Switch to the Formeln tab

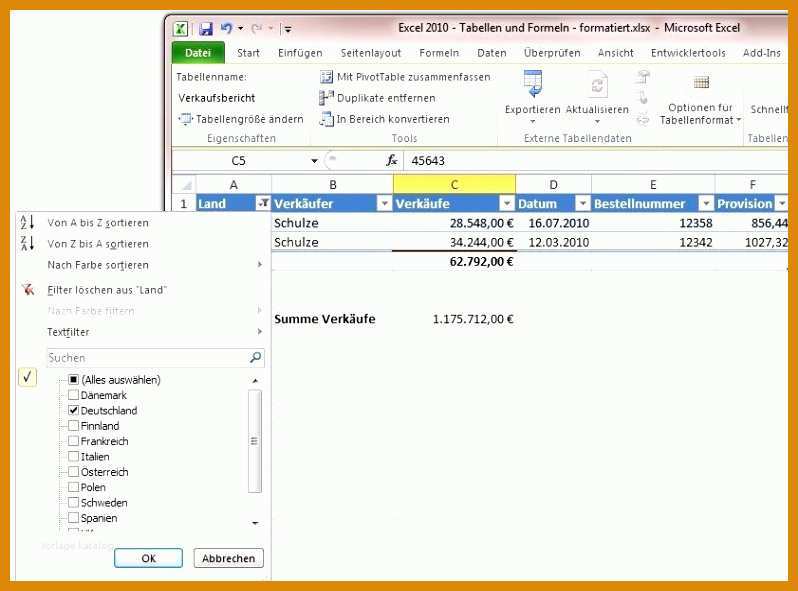[439, 53]
